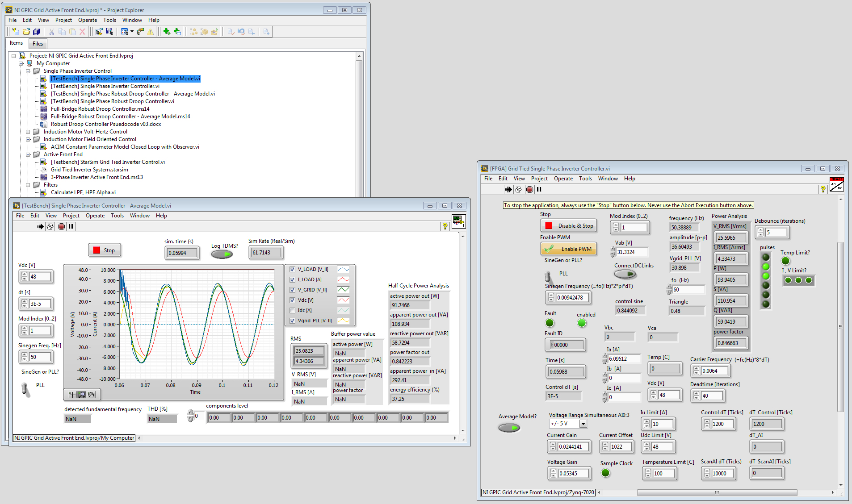852x504 pixels.
Task: Click the Enable PWM button
Action: (x=568, y=249)
